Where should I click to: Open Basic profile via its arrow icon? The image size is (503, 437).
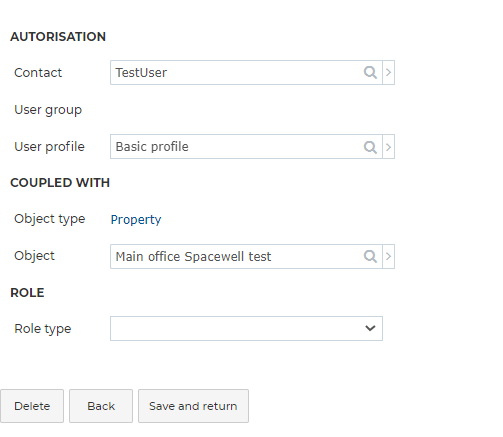388,147
